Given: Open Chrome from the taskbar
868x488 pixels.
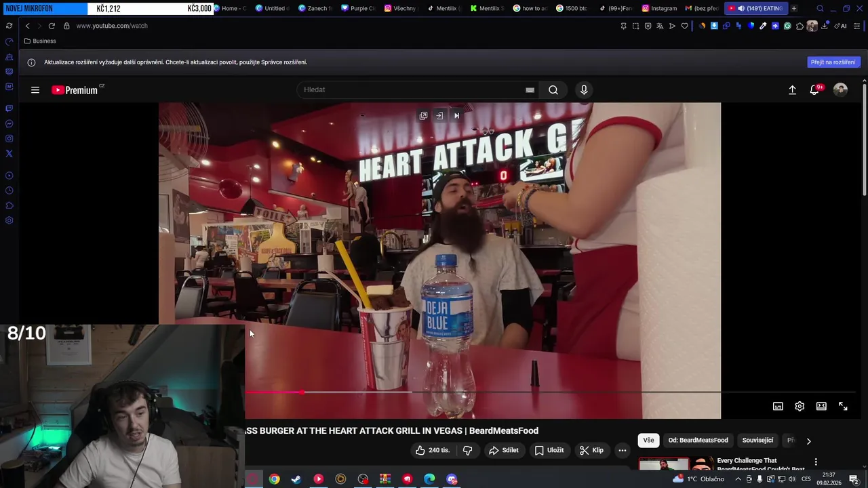Looking at the screenshot, I should 274,479.
